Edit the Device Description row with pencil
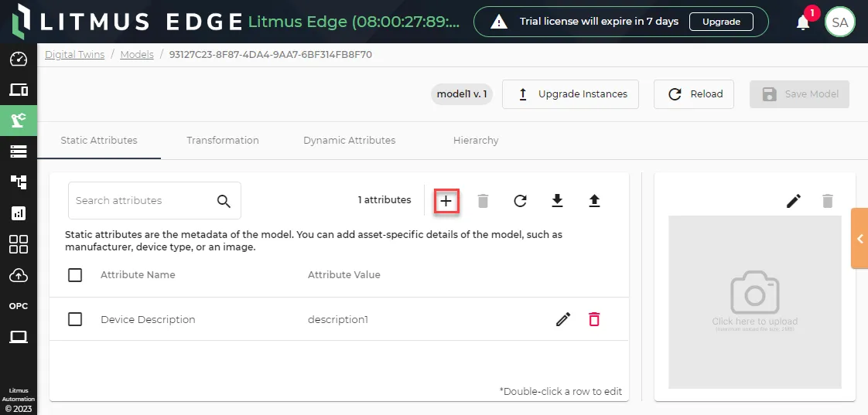Viewport: 868px width, 415px height. pyautogui.click(x=563, y=319)
